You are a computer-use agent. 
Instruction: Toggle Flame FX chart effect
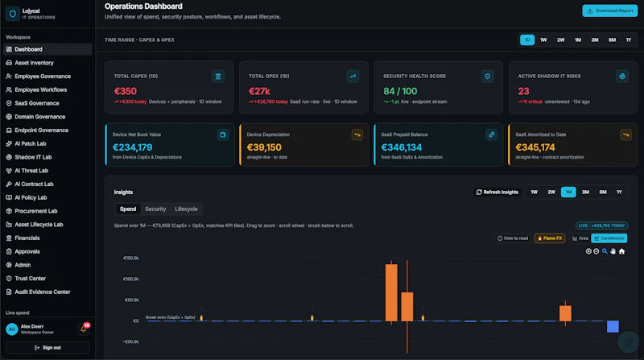(550, 238)
